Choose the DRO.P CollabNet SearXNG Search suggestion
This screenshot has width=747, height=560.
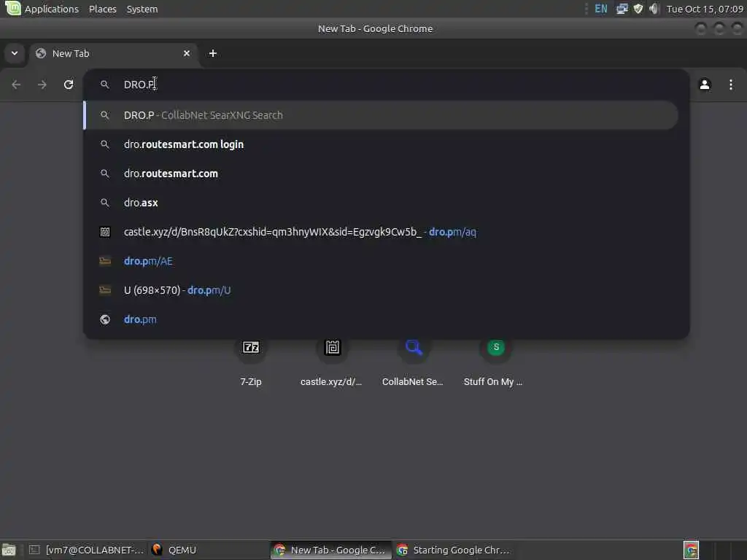(x=381, y=115)
